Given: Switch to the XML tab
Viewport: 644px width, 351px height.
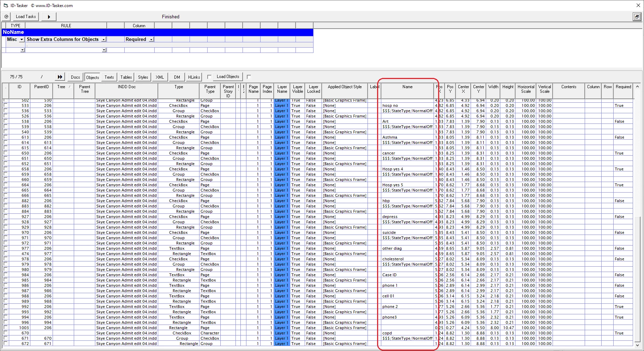Looking at the screenshot, I should pyautogui.click(x=160, y=77).
